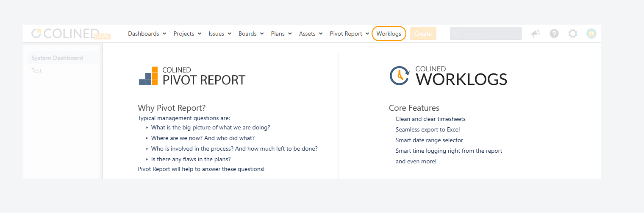Open the help question mark icon
Image resolution: width=644 pixels, height=213 pixels.
coord(554,34)
